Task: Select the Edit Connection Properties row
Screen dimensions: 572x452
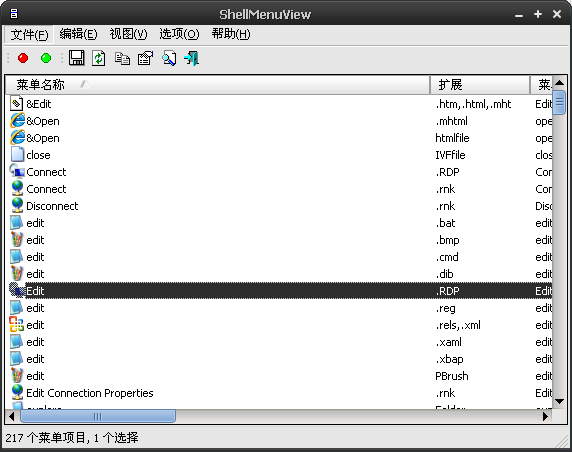Action: click(279, 393)
